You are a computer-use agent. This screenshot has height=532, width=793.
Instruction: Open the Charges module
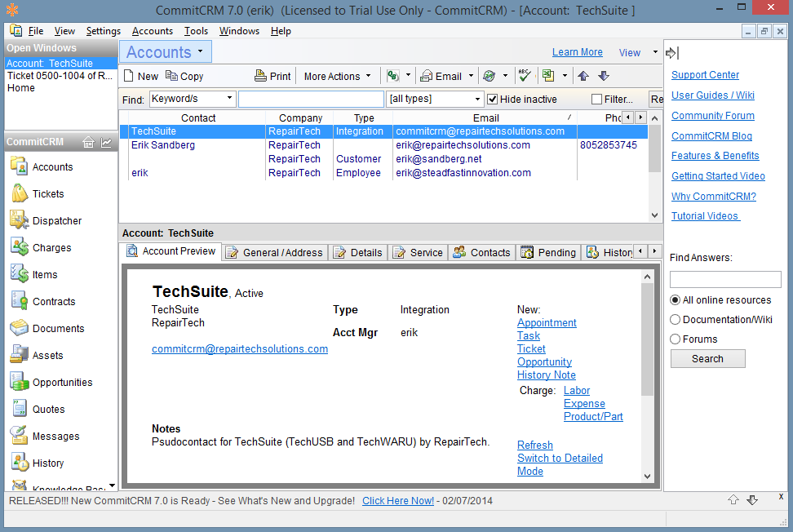click(41, 248)
